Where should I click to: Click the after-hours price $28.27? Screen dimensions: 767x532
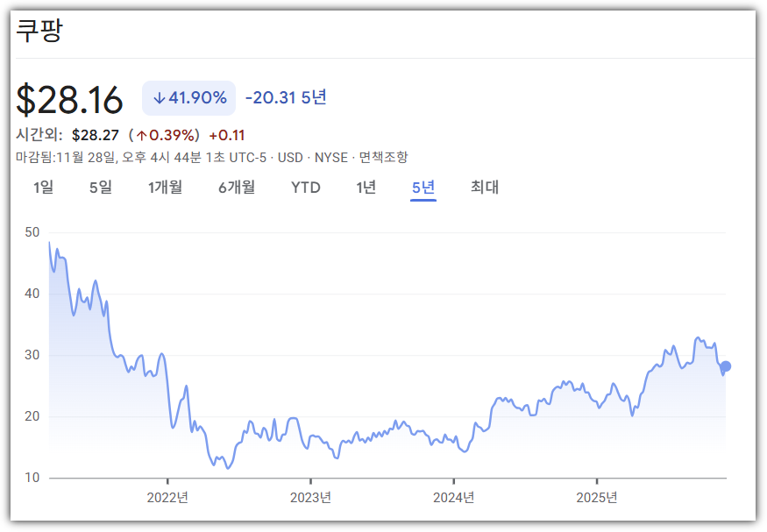coord(96,135)
